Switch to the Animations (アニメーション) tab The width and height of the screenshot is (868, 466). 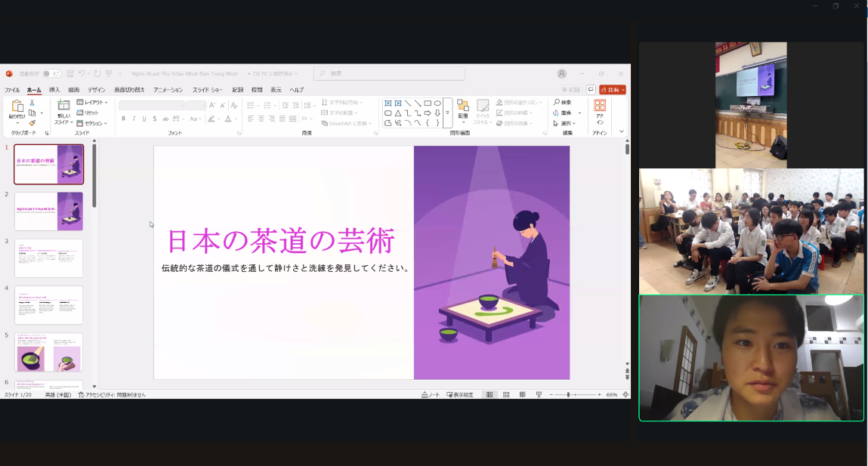pyautogui.click(x=168, y=90)
